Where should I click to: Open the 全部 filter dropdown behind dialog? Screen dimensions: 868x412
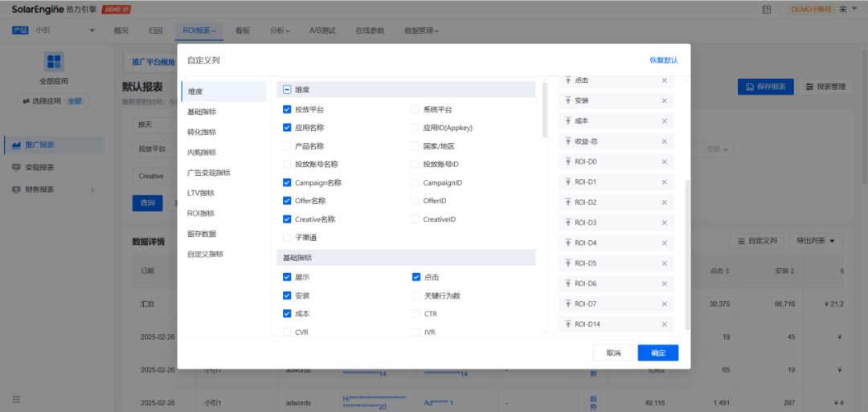click(719, 149)
